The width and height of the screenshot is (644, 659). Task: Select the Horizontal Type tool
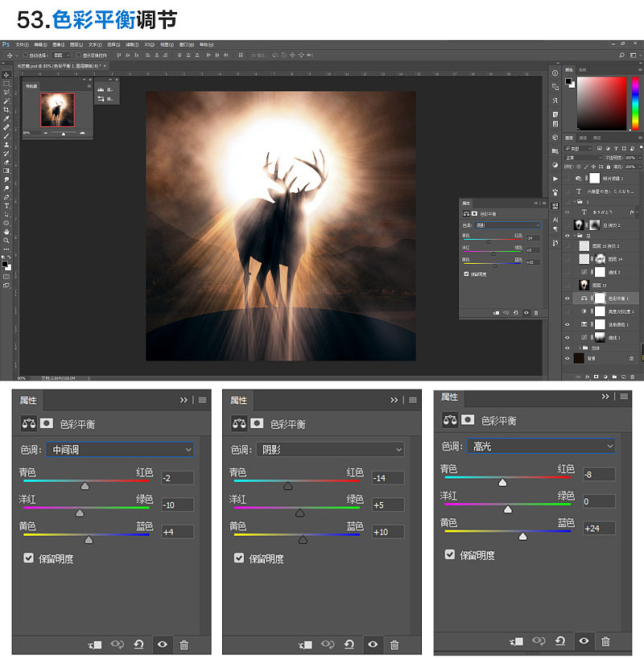tap(6, 205)
